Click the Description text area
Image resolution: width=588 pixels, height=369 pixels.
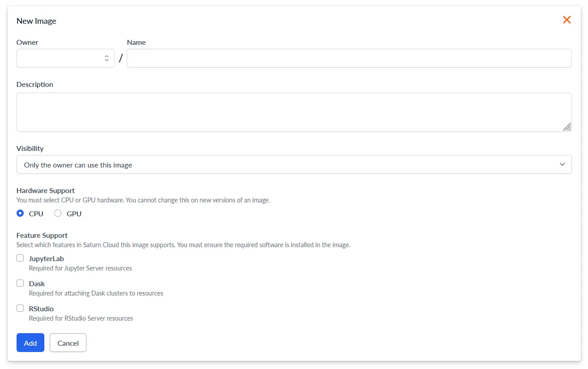coord(294,112)
